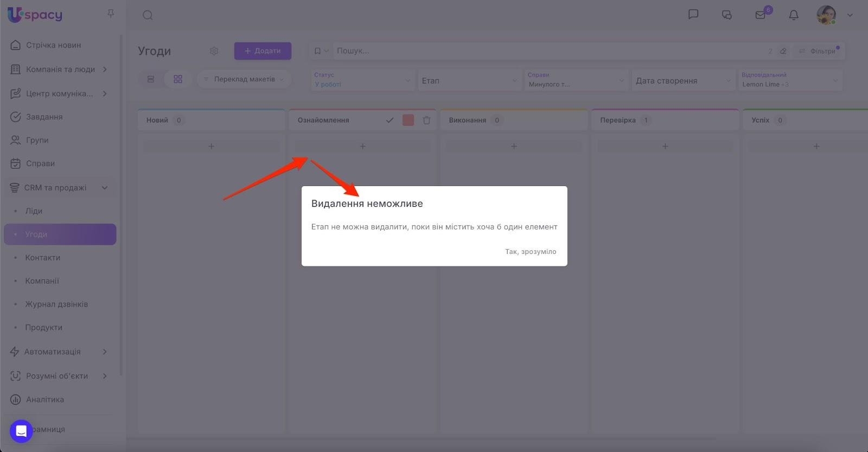Add a deal in the Виконання column
Screen dimensions: 868x452
514,146
